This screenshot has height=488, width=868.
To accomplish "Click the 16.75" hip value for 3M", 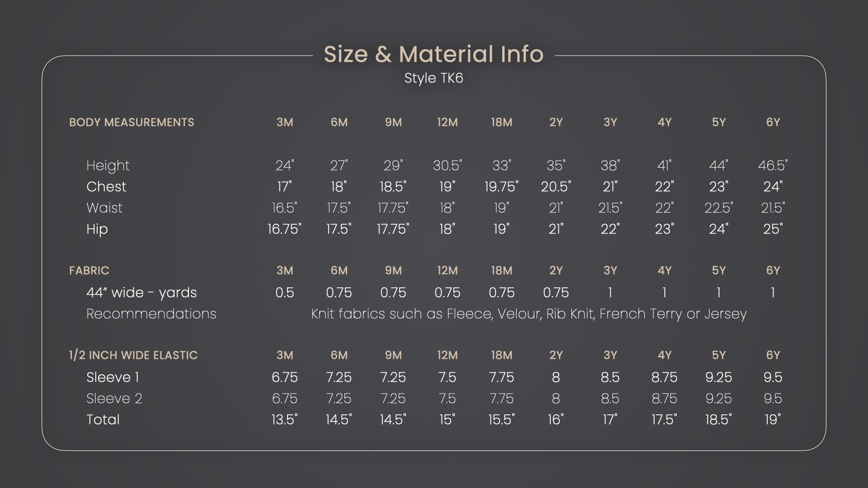I will (x=284, y=229).
